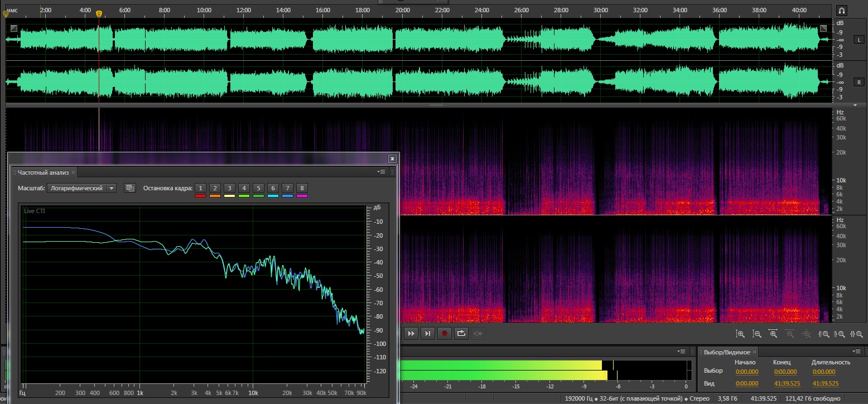The height and width of the screenshot is (404, 868).
Task: Toggle freeze frame 8 button
Action: (x=302, y=188)
